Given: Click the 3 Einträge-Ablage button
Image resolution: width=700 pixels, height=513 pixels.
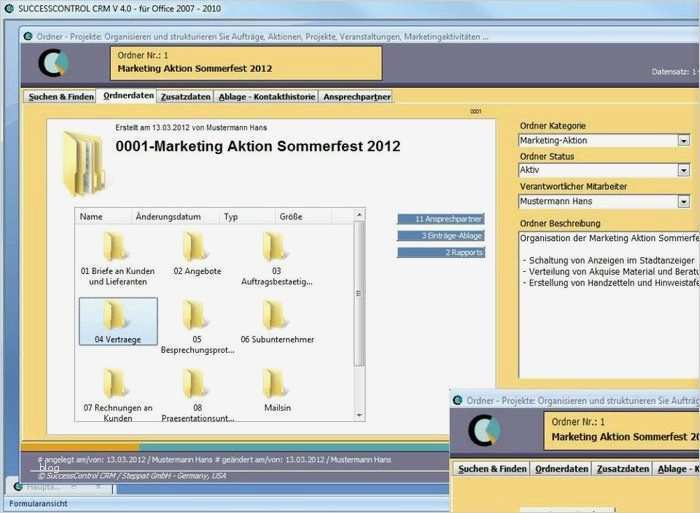Looking at the screenshot, I should point(441,236).
